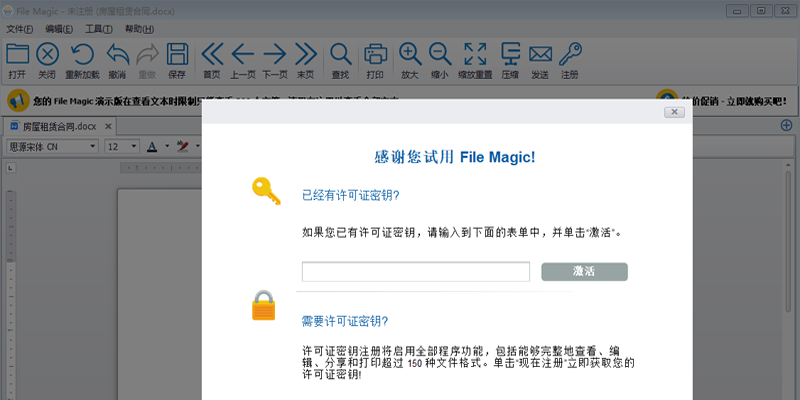Screen dimensions: 800x400
Task: Click the 压缩 (Compress) toolbar icon
Action: (x=510, y=54)
